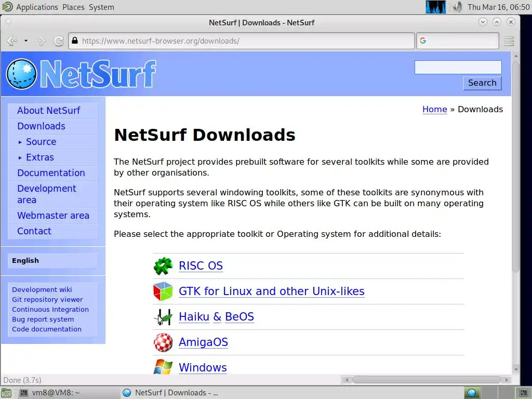Viewport: 532px width, 399px height.
Task: Click the show desktop icon in bottom panel
Action: tap(6, 393)
